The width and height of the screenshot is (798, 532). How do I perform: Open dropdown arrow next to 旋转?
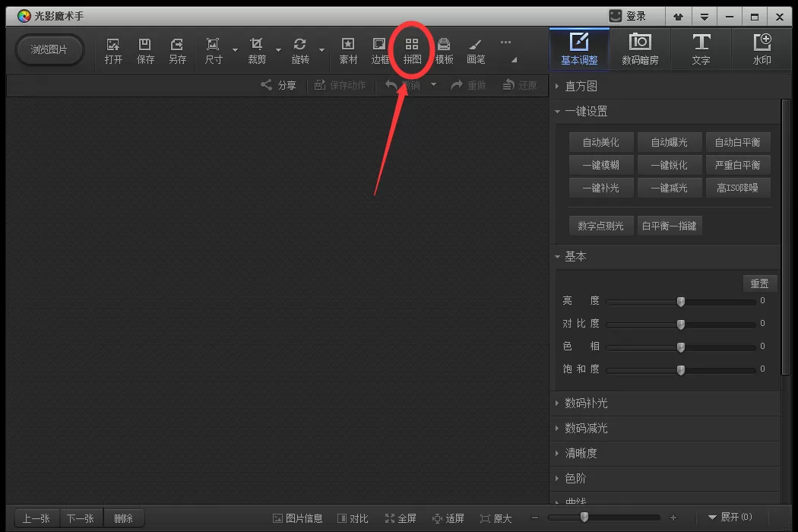click(321, 50)
